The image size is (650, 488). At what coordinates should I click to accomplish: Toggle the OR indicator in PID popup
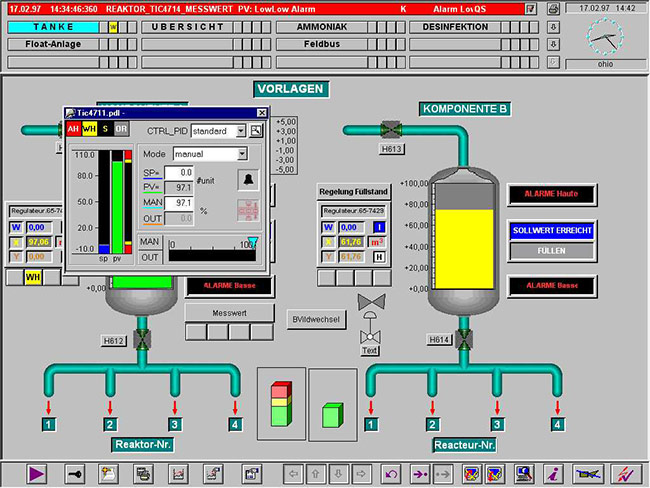click(x=121, y=130)
